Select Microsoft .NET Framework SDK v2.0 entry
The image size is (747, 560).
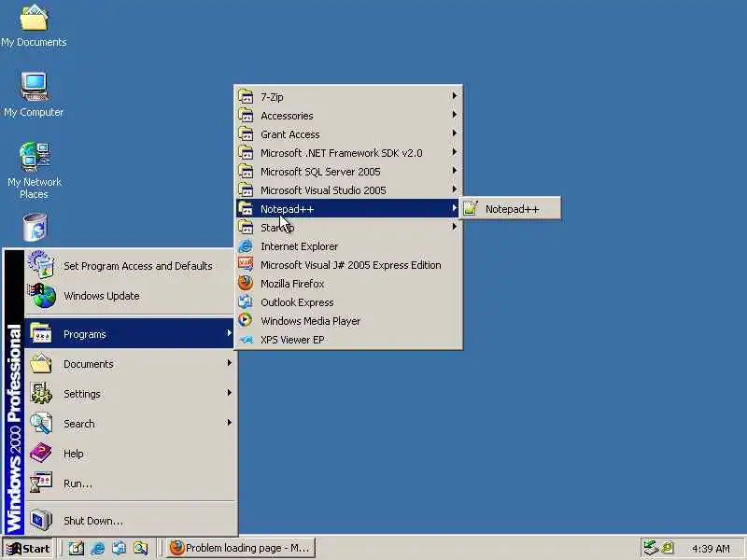(x=347, y=152)
